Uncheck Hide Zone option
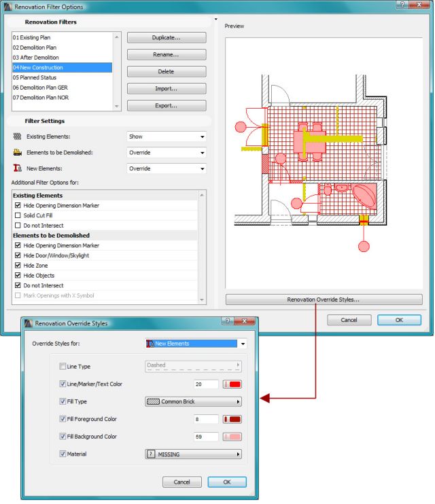435x504 pixels. tap(18, 265)
